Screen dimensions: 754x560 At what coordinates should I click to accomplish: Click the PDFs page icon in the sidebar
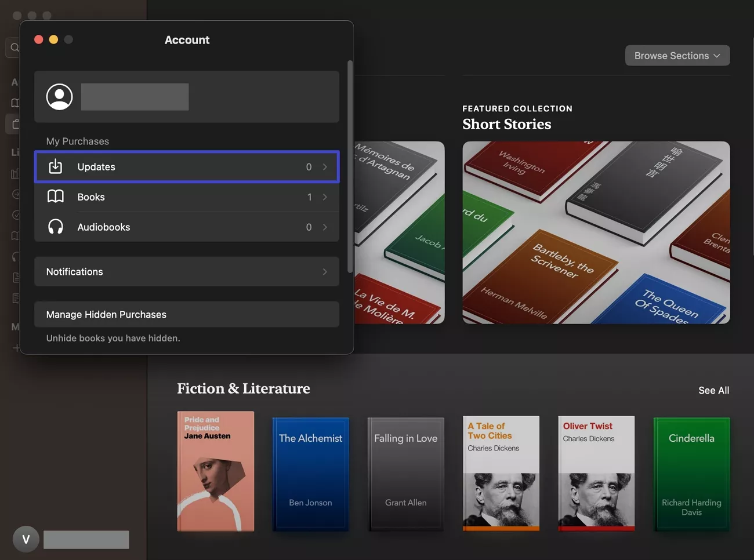[x=16, y=277]
